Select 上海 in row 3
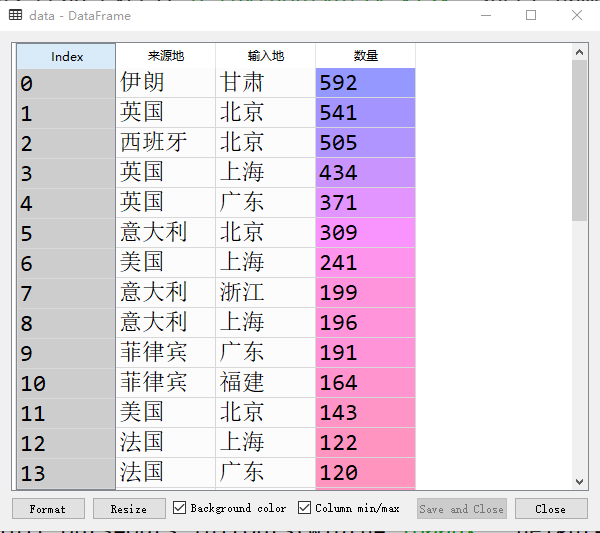The width and height of the screenshot is (600, 533). [x=266, y=173]
